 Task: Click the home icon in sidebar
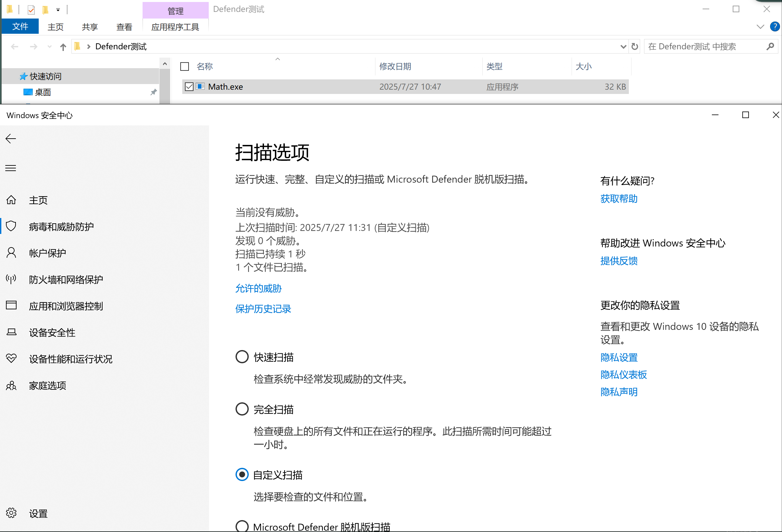point(11,200)
